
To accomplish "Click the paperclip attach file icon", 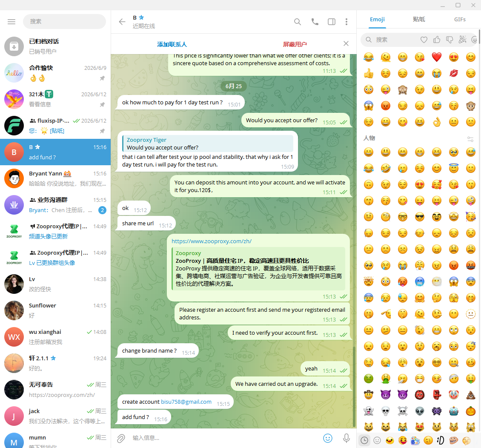I will 121,438.
